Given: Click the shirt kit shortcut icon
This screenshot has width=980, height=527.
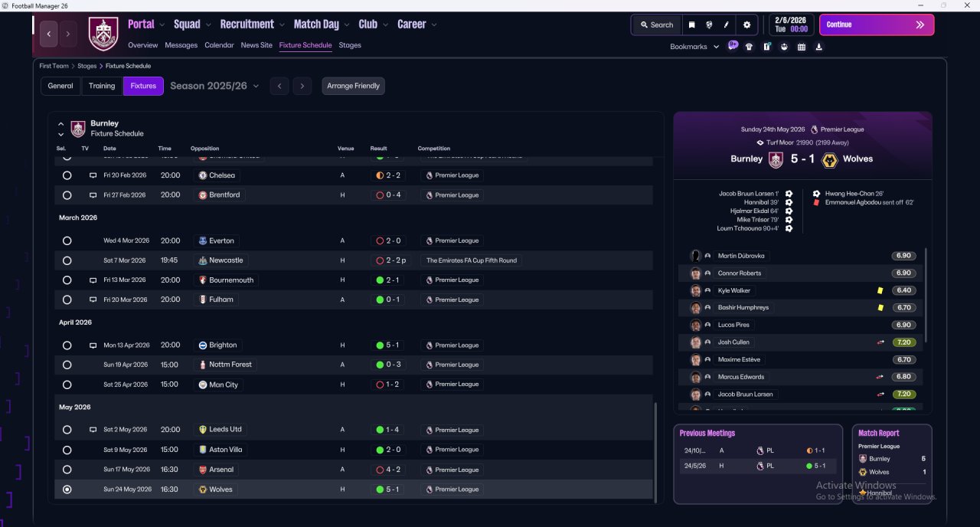Looking at the screenshot, I should tap(749, 47).
